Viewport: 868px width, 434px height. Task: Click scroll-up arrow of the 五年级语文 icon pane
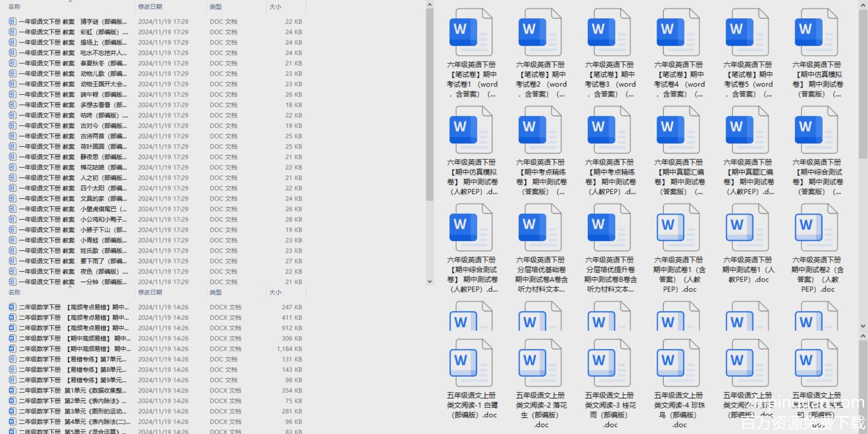pos(863,336)
